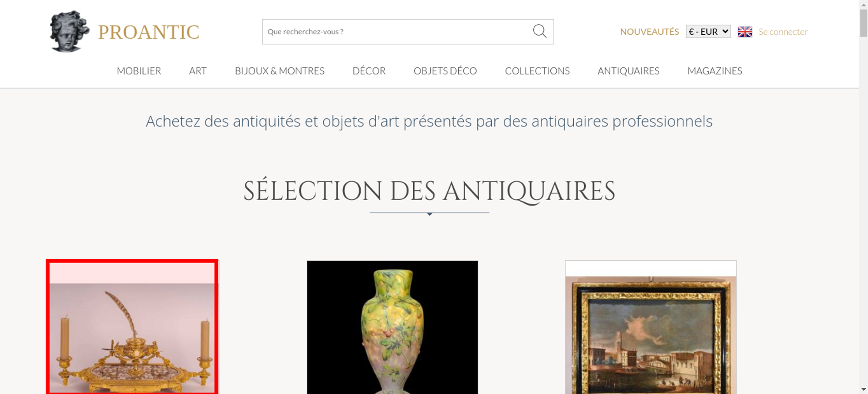Open the OBJETS DÉCO menu

[x=445, y=71]
